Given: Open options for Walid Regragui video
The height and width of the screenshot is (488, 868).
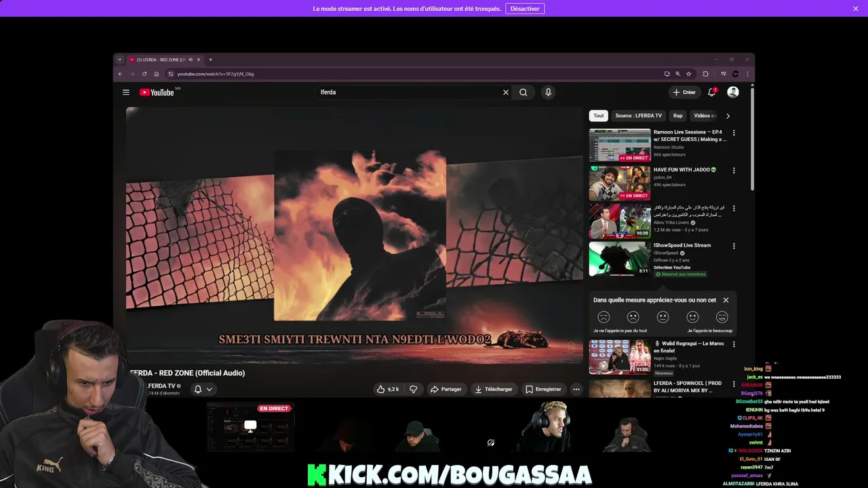Looking at the screenshot, I should click(734, 344).
